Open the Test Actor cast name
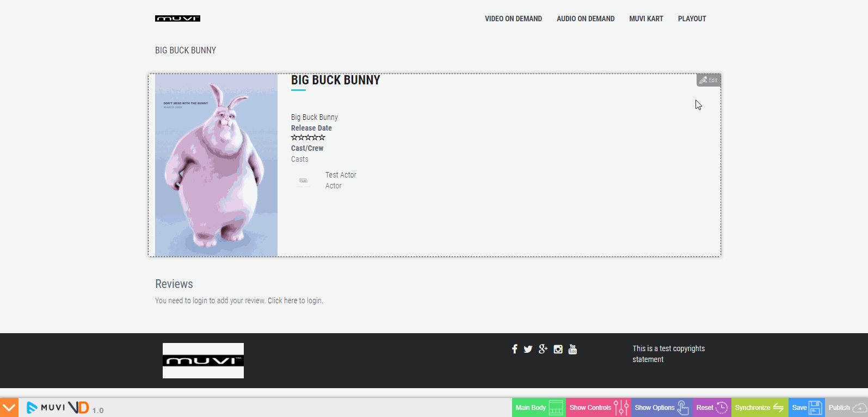Screen dimensions: 868x417 (341, 175)
